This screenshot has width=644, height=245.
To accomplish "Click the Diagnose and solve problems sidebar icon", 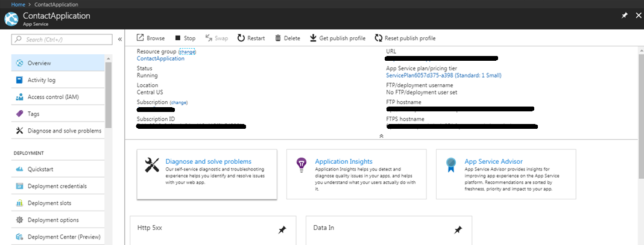I will 19,131.
